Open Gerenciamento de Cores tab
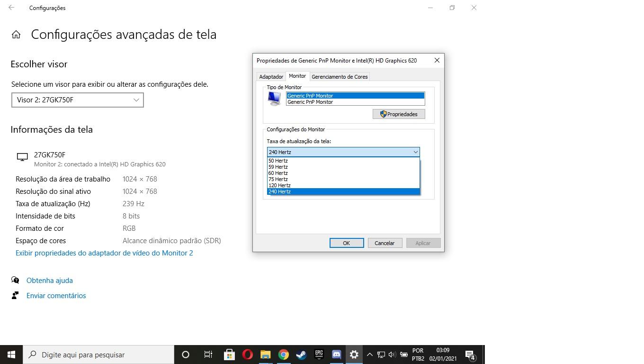Screen dimensions: 644x364 point(340,76)
